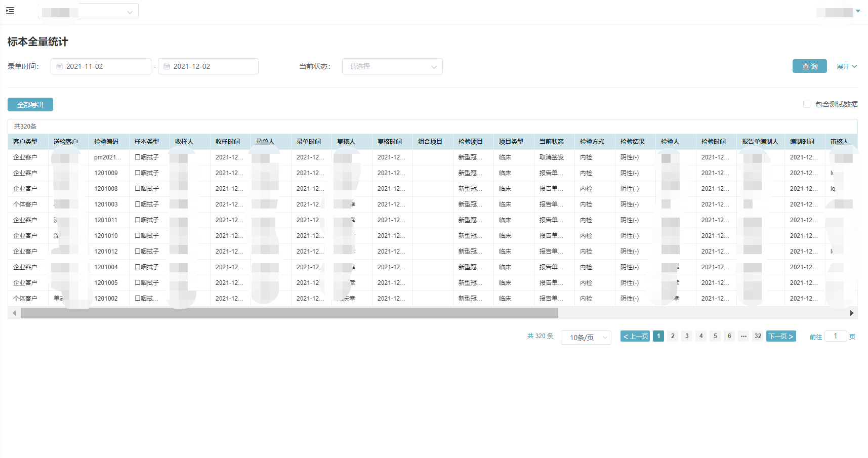Open the 10条/页 page size selector
This screenshot has height=458, width=868.
pyautogui.click(x=586, y=338)
